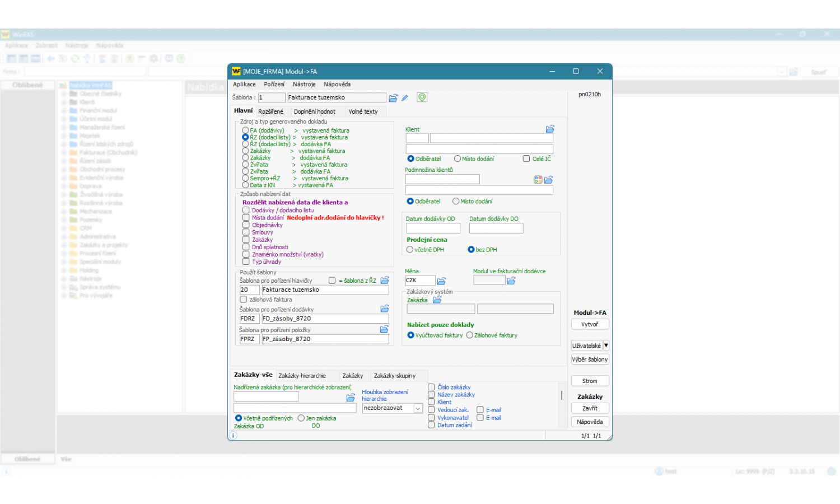
Task: Click the green map-pin icon beside Šablona
Action: tap(422, 97)
